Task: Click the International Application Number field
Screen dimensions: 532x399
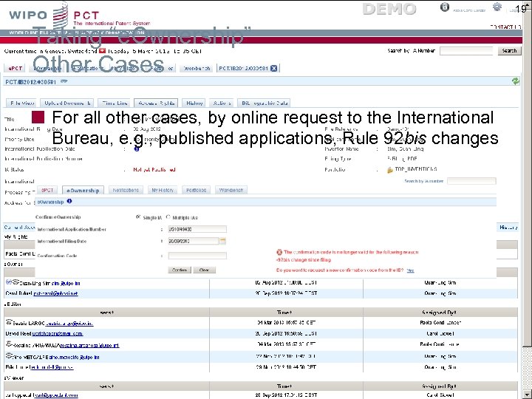Action: 197,229
